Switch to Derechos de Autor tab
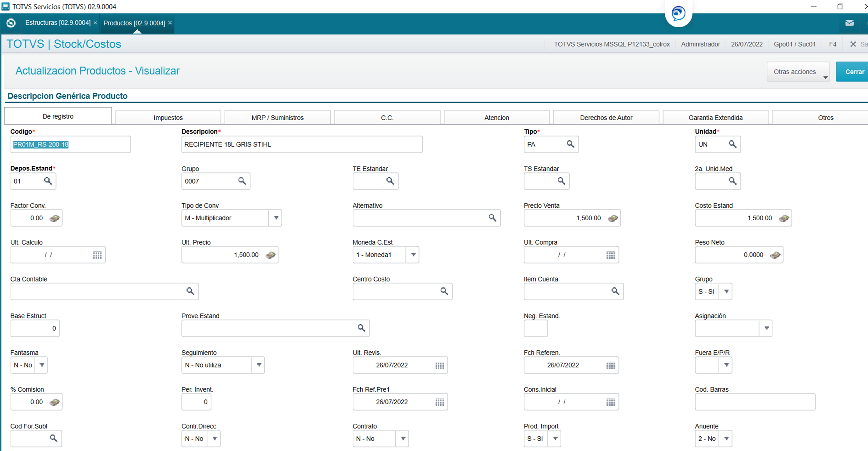Viewport: 868px width, 451px height. (606, 118)
